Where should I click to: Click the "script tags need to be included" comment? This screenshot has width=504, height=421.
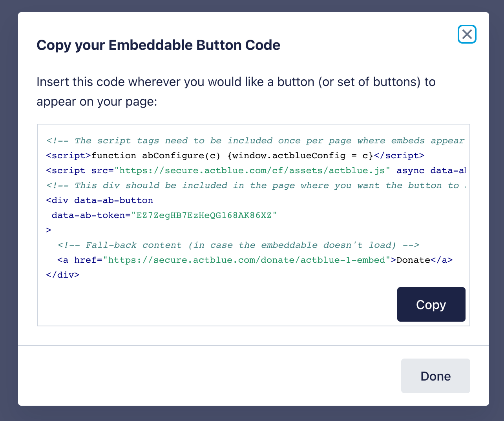coord(255,141)
